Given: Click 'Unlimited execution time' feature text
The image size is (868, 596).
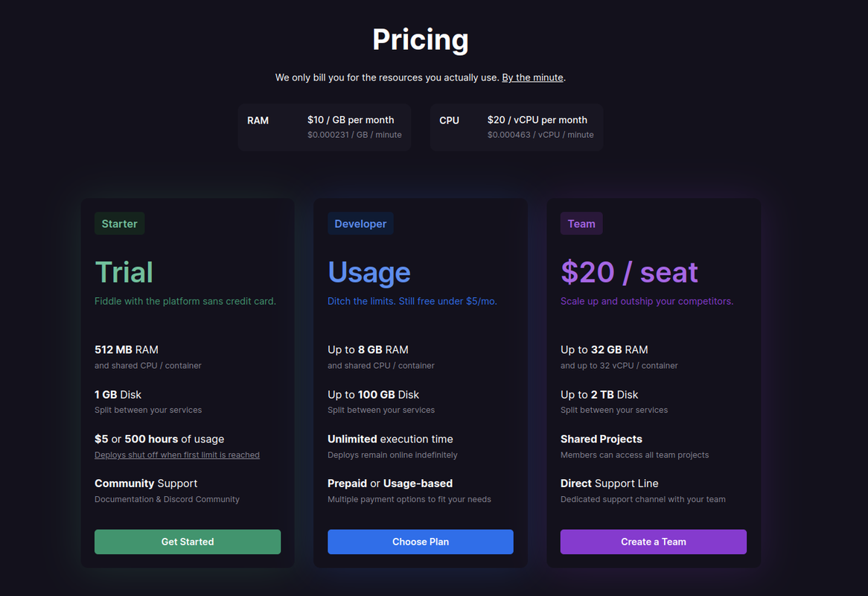Looking at the screenshot, I should point(390,439).
